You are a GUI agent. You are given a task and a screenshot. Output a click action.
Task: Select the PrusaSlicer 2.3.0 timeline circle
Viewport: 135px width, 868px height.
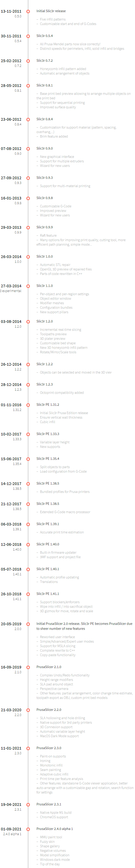[28, 748]
